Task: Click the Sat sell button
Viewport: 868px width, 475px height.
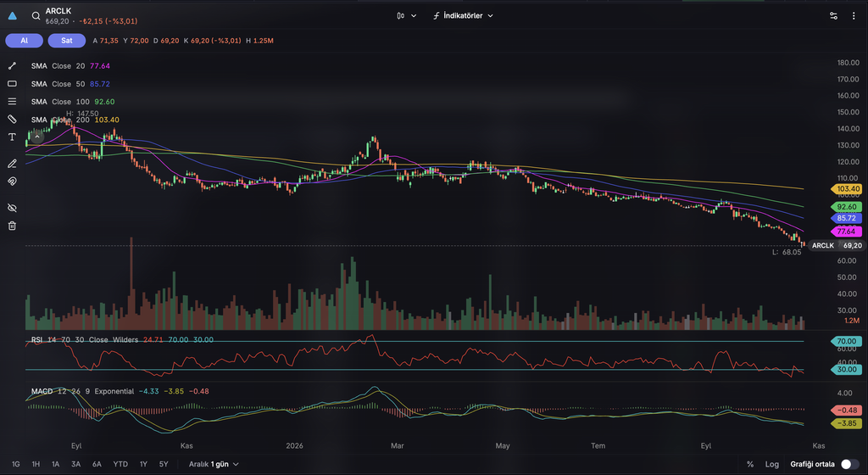Action: (67, 41)
